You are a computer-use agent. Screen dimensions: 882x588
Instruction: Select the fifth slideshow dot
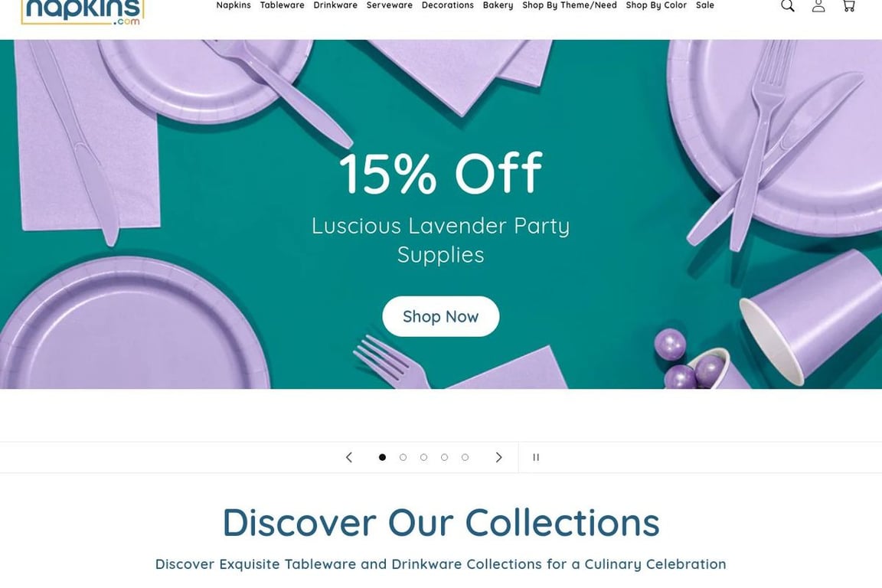465,457
